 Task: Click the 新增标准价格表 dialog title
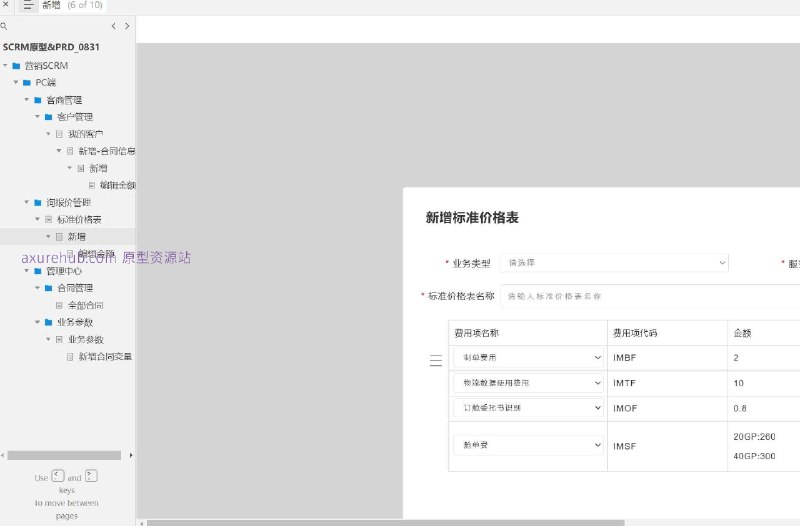472,218
